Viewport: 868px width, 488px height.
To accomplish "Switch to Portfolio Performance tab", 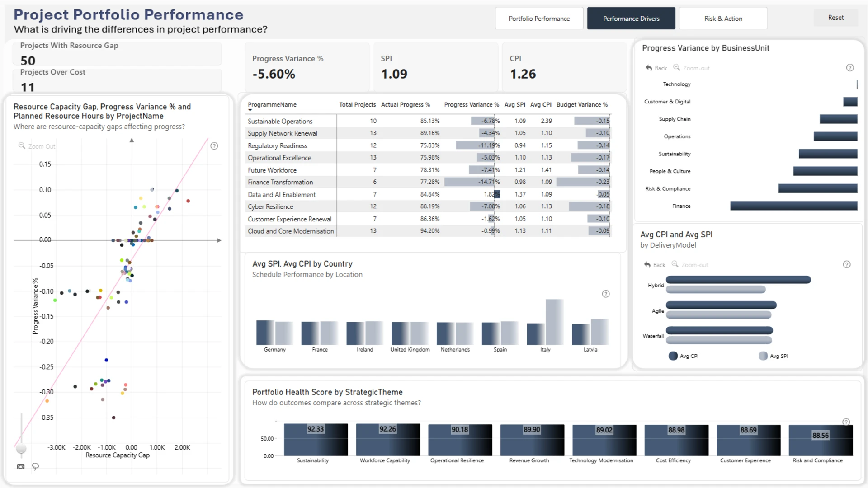I will click(539, 19).
